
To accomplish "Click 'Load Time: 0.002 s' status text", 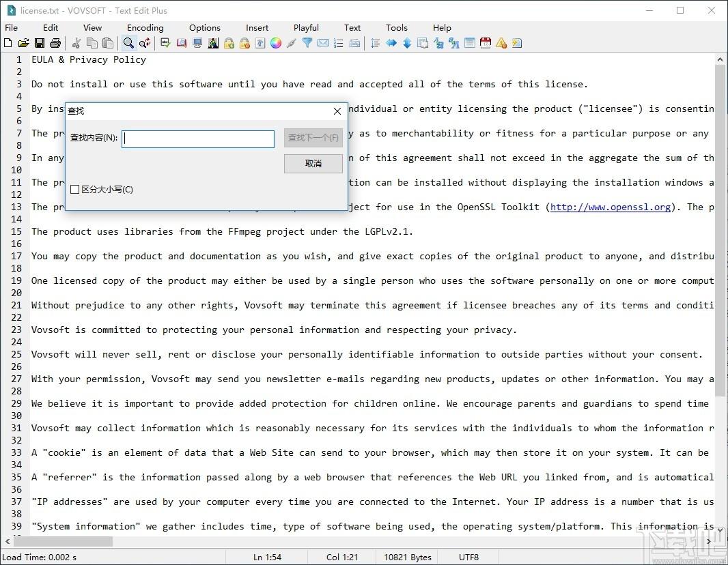I will [40, 557].
